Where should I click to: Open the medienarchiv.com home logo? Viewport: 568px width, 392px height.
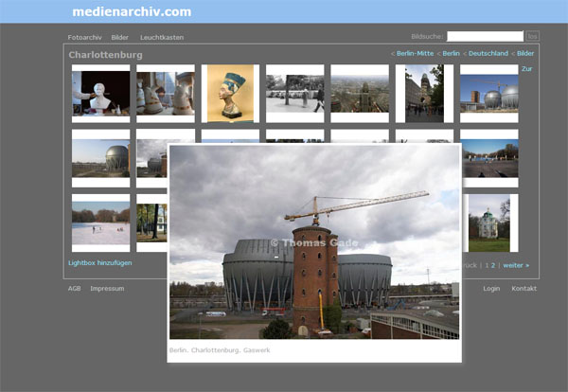coord(132,12)
